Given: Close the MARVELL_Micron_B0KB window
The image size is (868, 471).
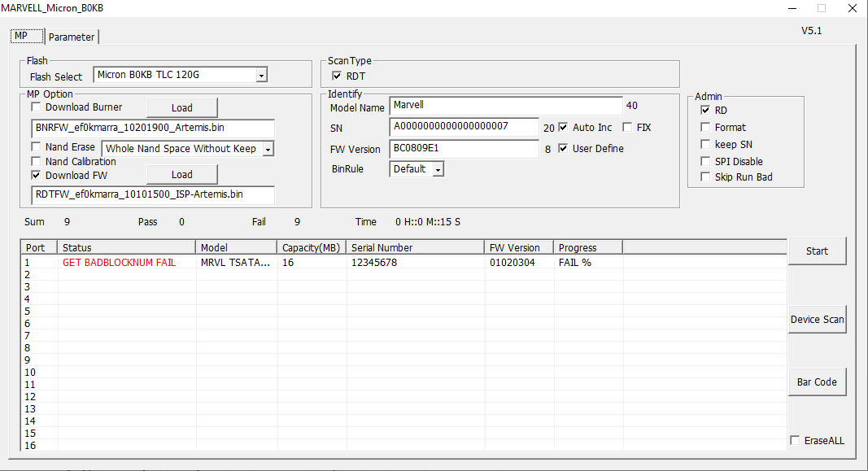Looking at the screenshot, I should point(853,8).
